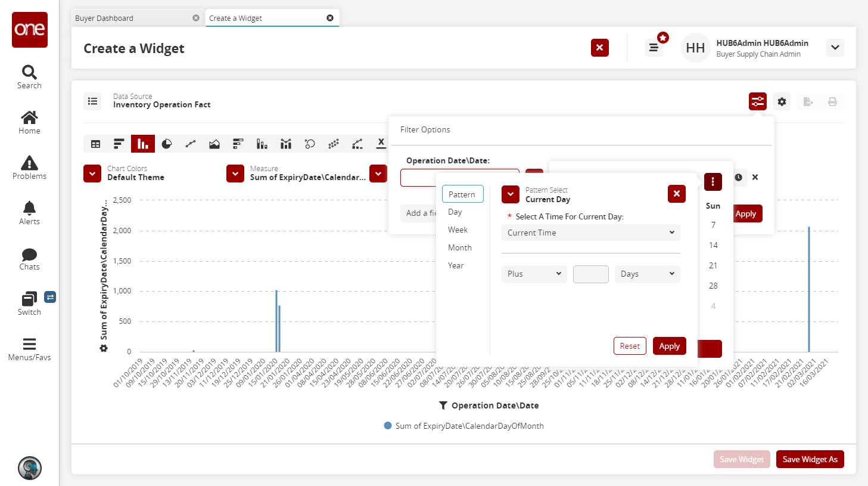Expand the user profile dropdown arrow
Viewport: 868px width, 486px height.
point(836,48)
